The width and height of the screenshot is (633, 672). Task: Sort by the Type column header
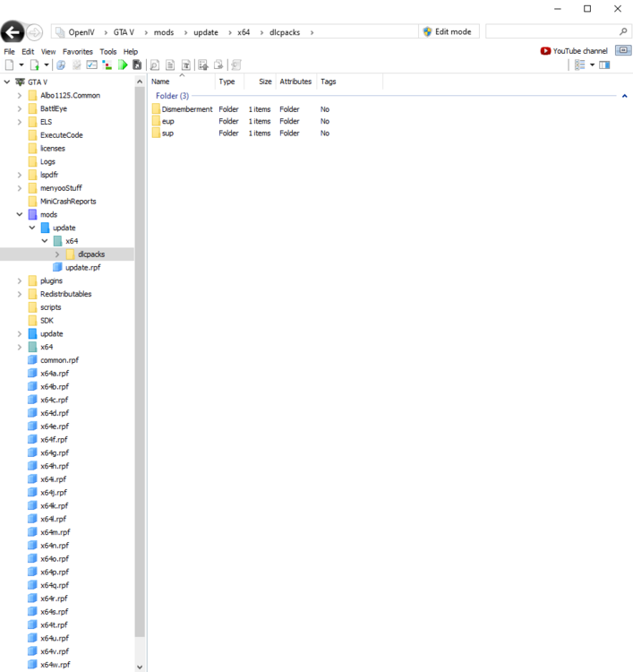pos(229,82)
